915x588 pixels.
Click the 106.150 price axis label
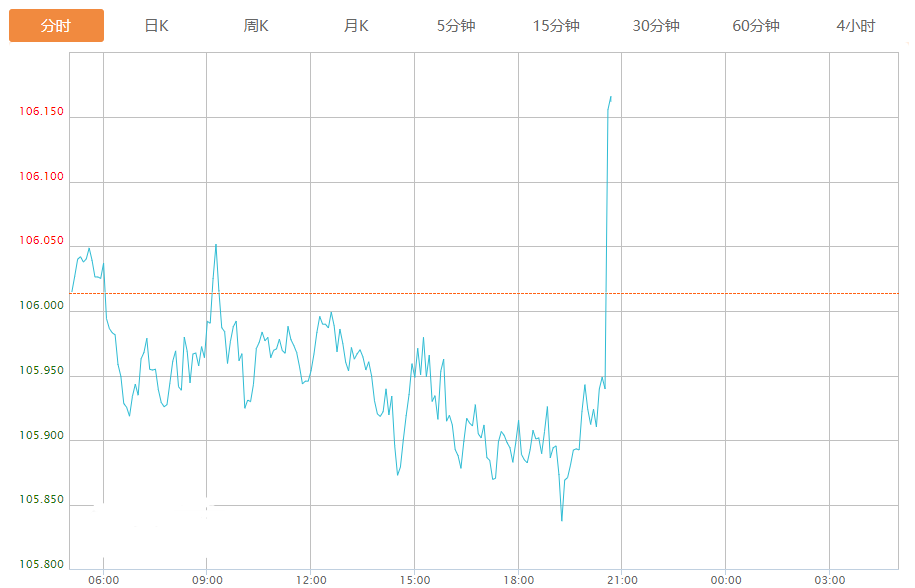click(x=41, y=112)
